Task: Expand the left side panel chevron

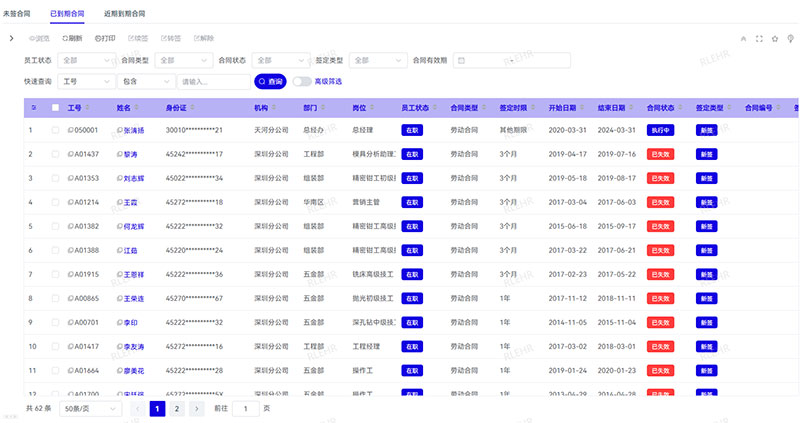Action: pos(11,38)
